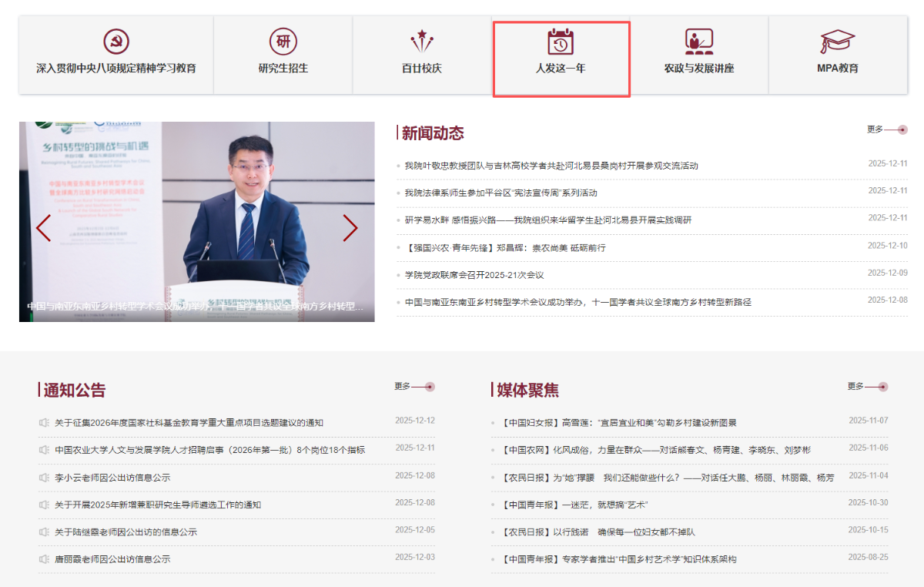The height and width of the screenshot is (587, 924).
Task: Show more 通知公告 via 更多
Action: tap(413, 387)
